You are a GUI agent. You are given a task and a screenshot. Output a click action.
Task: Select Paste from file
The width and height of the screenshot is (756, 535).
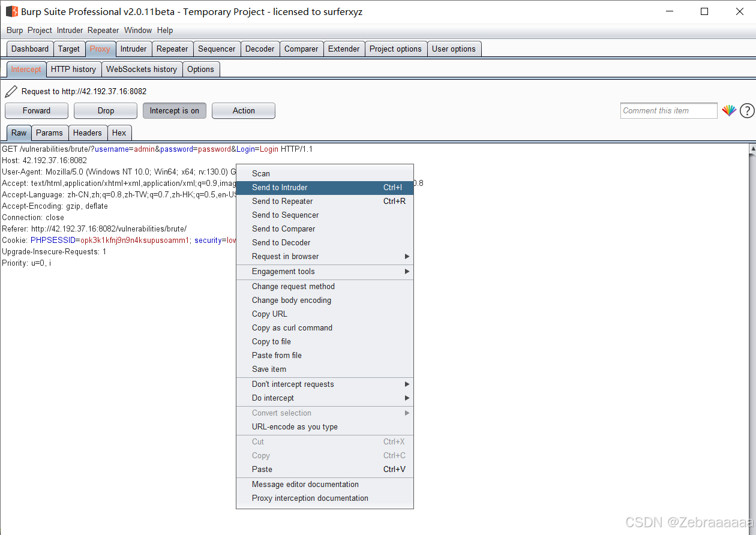click(x=325, y=355)
